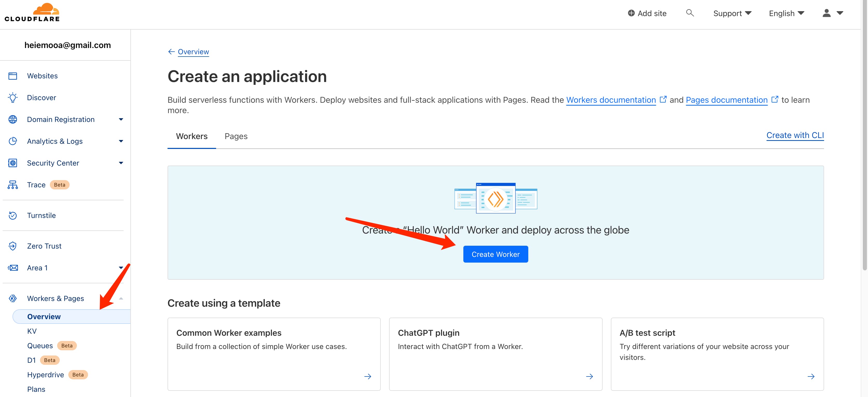
Task: Click external link icon after Workers documentation
Action: tap(663, 99)
